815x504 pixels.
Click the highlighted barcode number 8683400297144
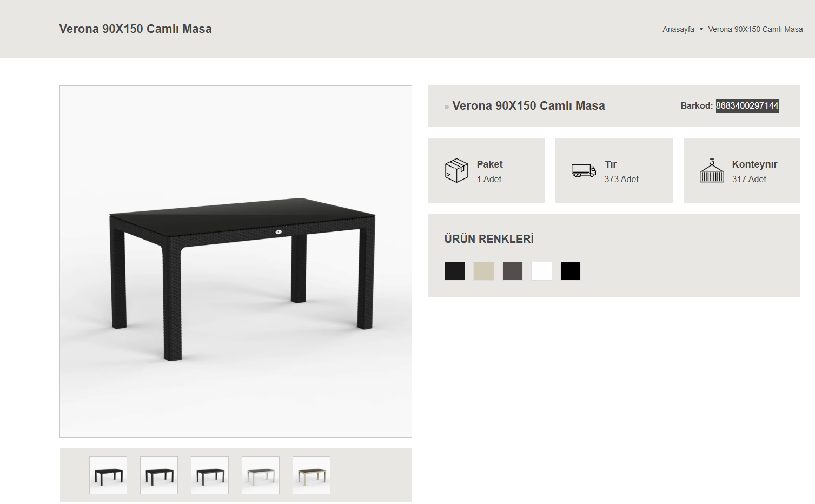[747, 105]
